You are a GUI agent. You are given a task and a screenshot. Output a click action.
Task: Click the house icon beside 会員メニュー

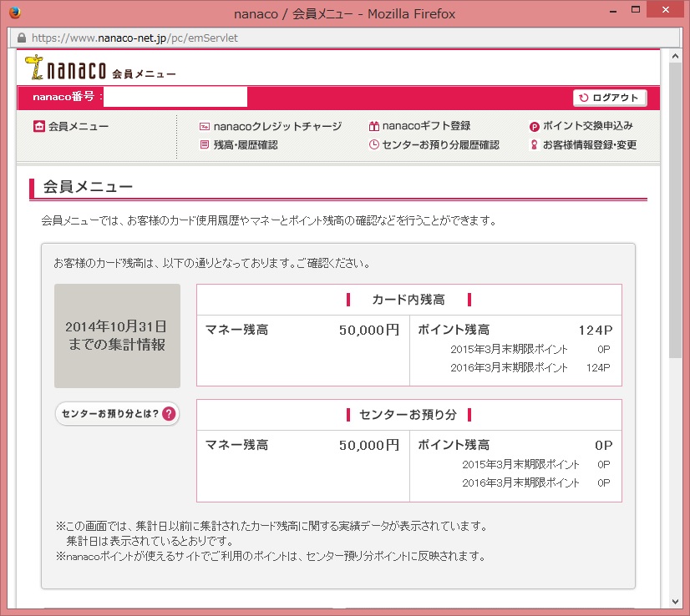[x=39, y=126]
